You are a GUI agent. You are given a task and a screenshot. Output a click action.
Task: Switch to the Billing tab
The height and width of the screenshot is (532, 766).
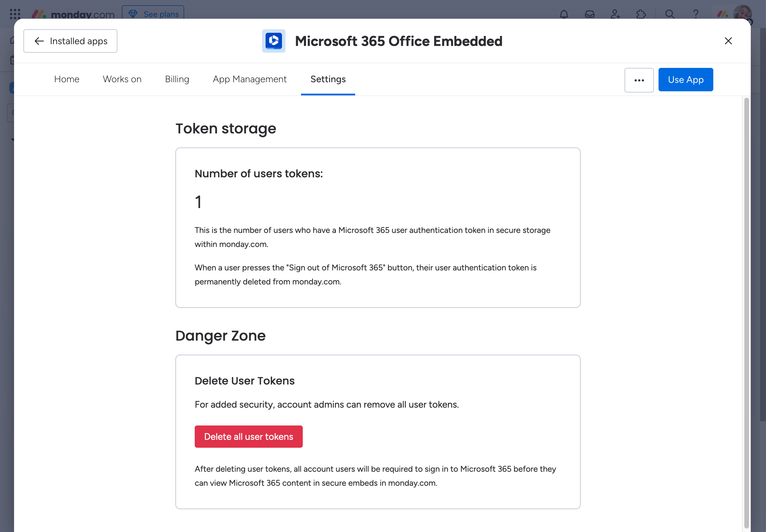[x=177, y=79]
